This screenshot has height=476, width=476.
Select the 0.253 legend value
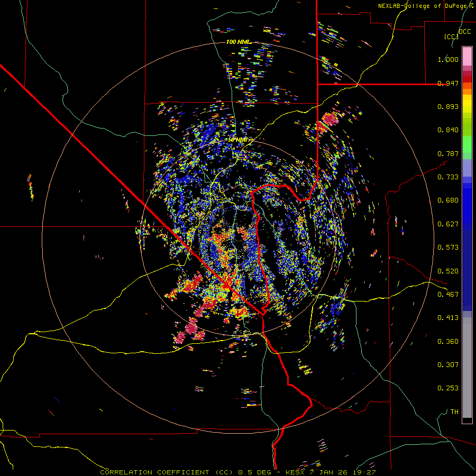point(448,388)
